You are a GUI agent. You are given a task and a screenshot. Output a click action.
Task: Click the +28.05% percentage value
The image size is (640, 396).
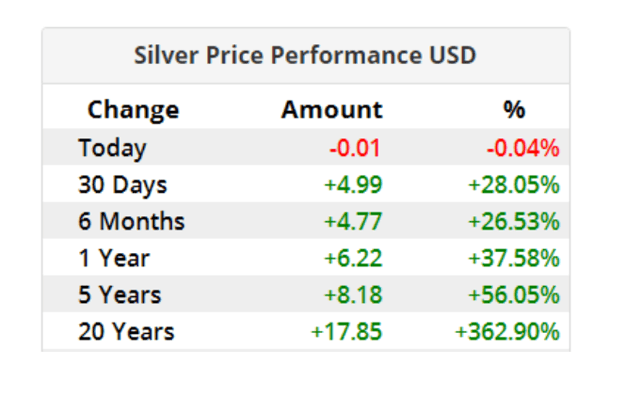point(514,185)
